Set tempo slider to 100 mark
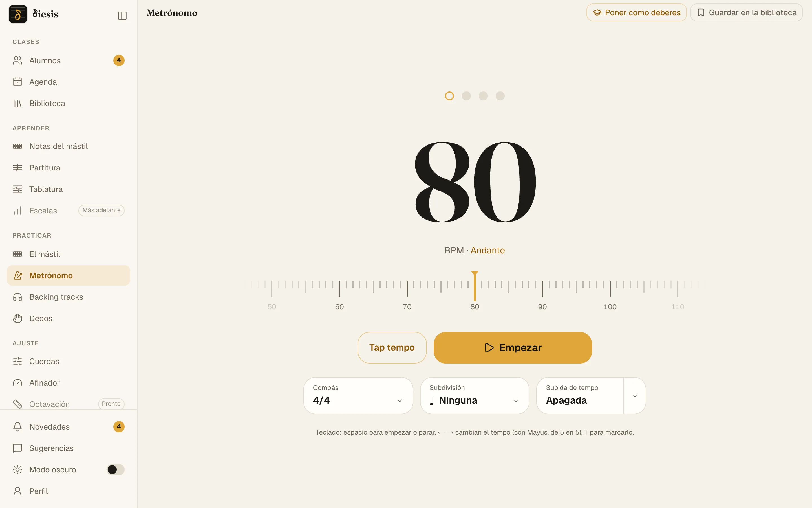Viewport: 812px width, 508px height. tap(610, 289)
